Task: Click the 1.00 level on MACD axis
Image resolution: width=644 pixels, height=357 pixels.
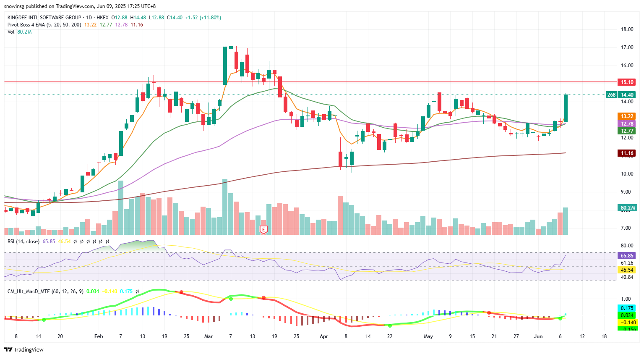Action: tap(626, 299)
